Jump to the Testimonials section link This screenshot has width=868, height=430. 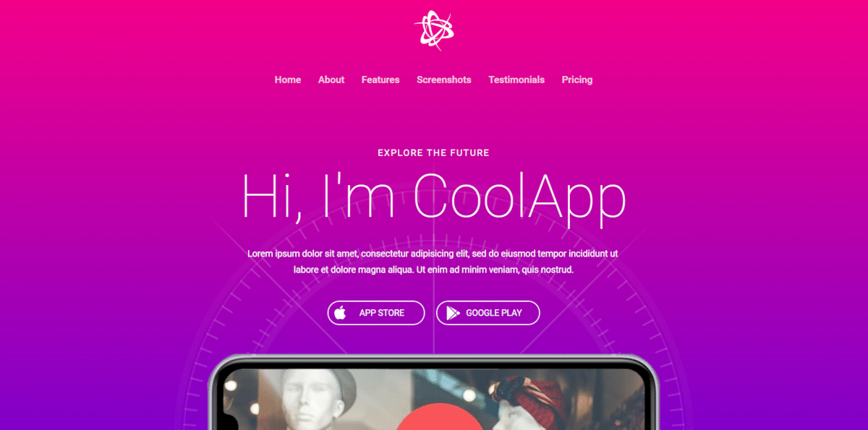tap(516, 79)
